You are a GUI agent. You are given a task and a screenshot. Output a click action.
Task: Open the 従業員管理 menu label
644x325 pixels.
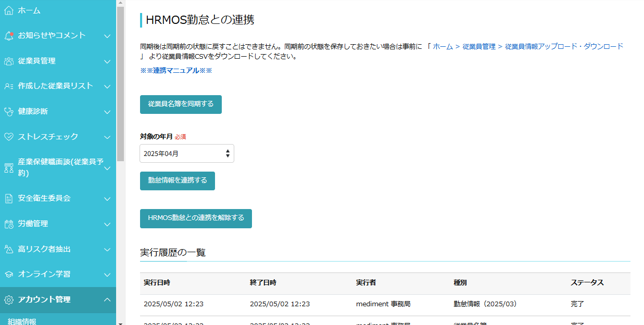[x=36, y=61]
